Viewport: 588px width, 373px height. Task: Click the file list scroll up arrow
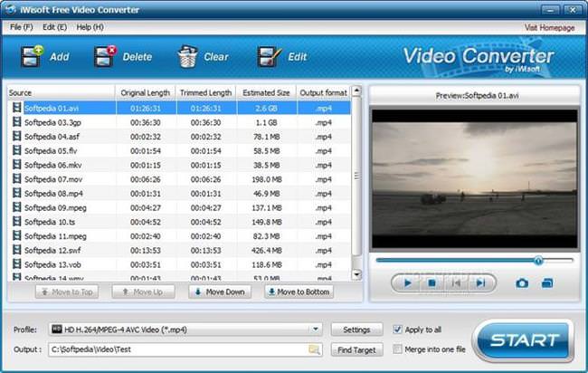point(356,91)
